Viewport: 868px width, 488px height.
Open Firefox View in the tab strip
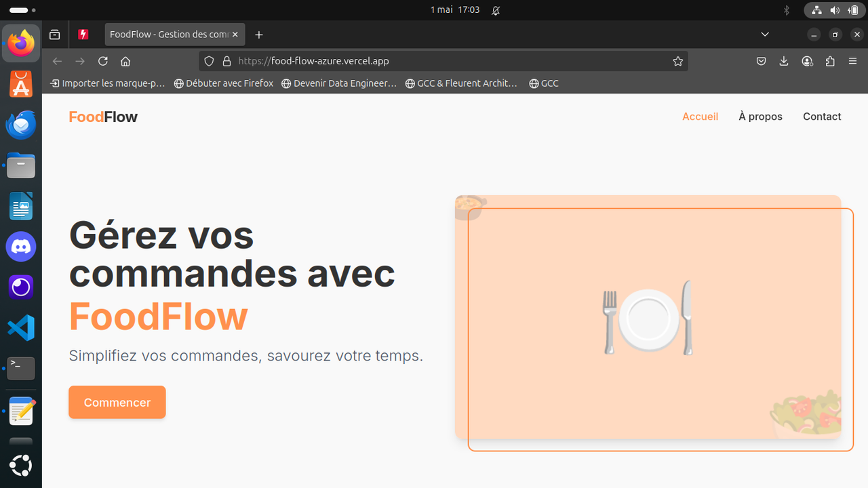[54, 35]
